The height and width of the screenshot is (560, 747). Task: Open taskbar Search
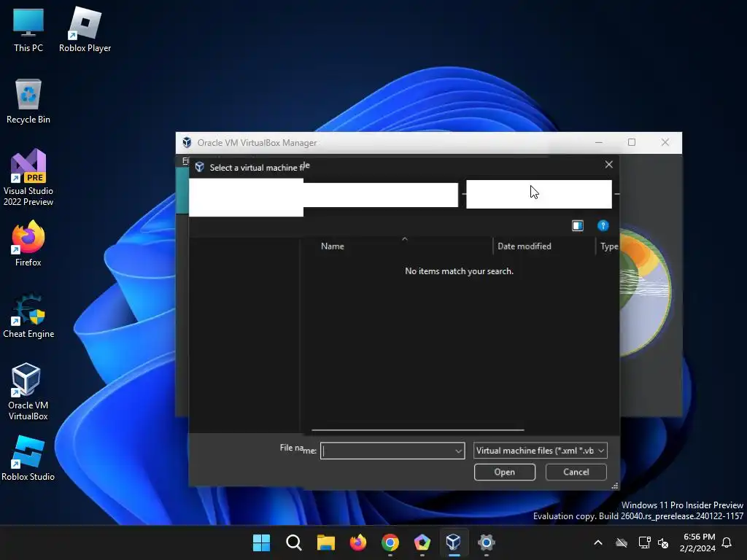tap(293, 542)
